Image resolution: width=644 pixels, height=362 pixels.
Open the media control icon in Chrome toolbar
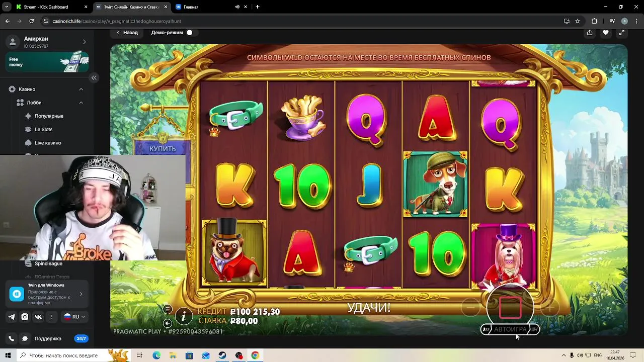coord(612,21)
